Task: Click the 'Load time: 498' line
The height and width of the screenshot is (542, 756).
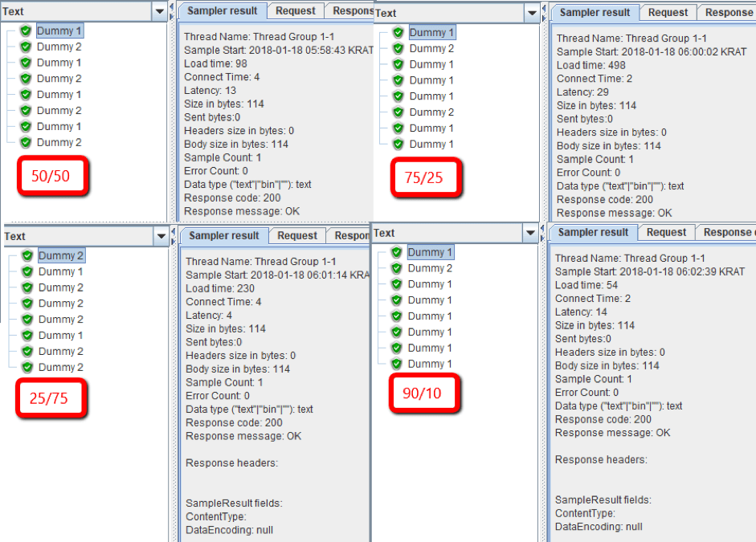Action: (x=591, y=65)
